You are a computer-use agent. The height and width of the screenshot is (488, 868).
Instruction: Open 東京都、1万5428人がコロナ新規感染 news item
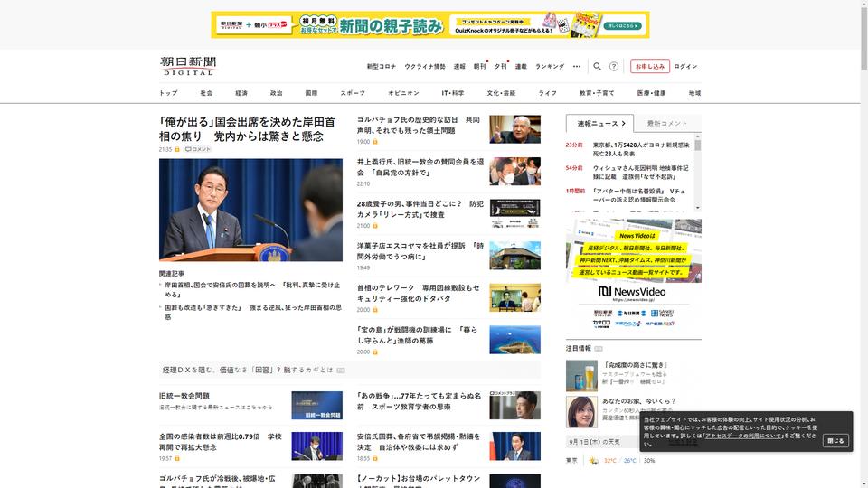(x=641, y=149)
